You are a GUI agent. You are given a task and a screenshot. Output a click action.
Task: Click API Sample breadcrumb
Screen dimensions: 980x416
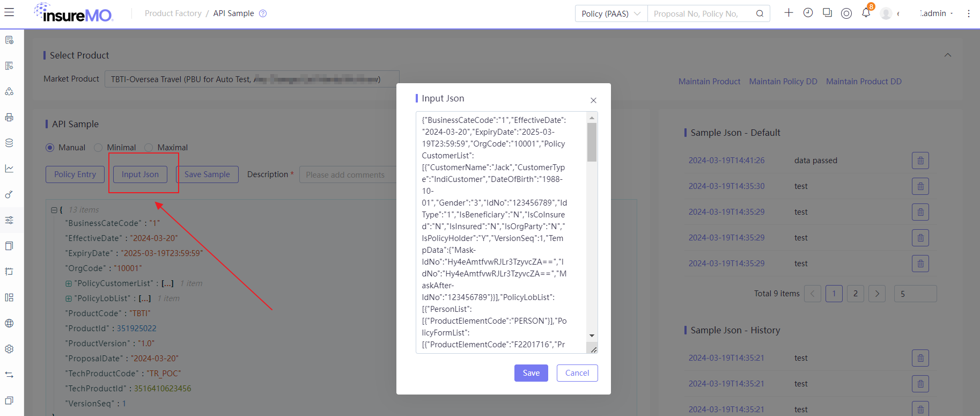234,13
